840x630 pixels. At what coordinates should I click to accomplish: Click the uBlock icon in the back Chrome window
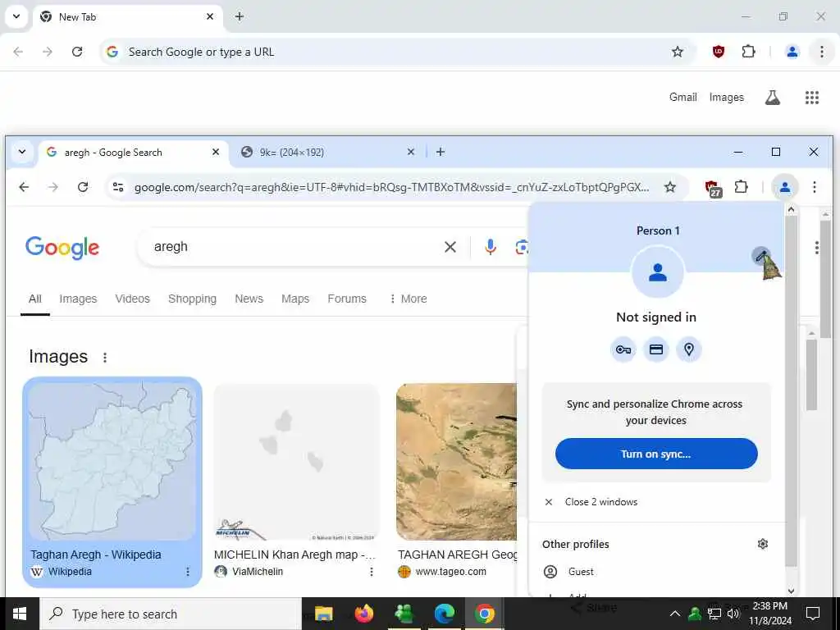[x=719, y=52]
